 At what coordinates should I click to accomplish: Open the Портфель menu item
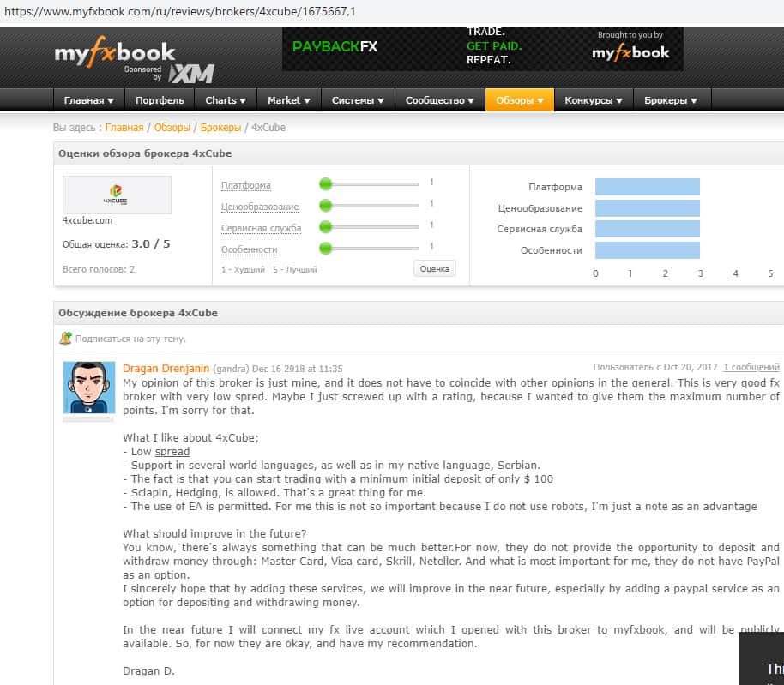click(x=160, y=100)
